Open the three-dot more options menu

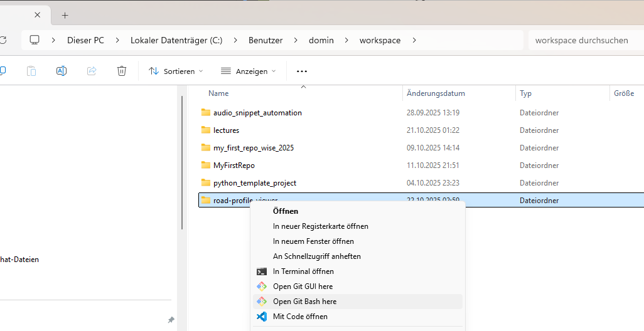tap(302, 71)
